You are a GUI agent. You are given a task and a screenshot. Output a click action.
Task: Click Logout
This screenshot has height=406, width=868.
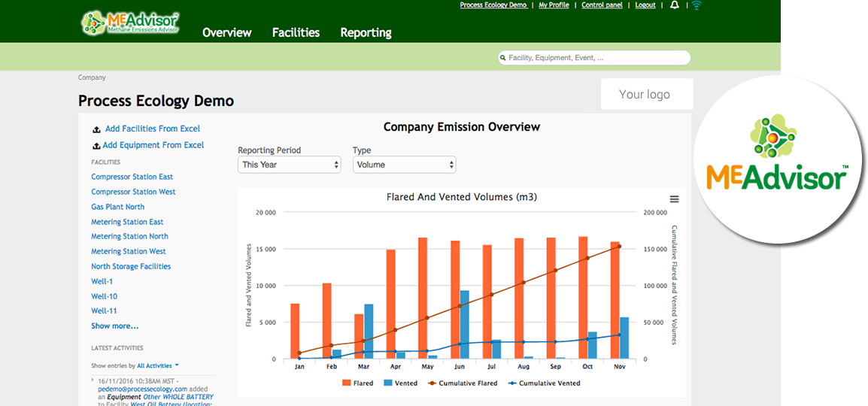[x=645, y=5]
